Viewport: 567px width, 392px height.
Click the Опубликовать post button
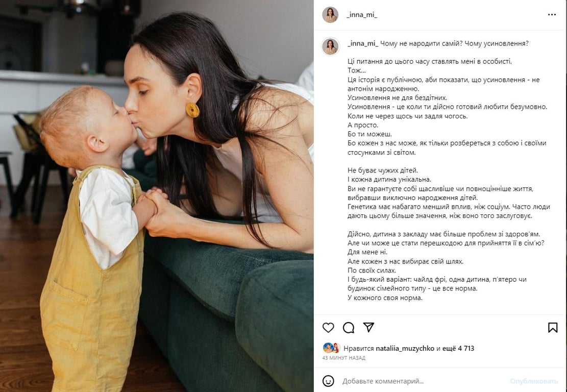[x=534, y=381]
